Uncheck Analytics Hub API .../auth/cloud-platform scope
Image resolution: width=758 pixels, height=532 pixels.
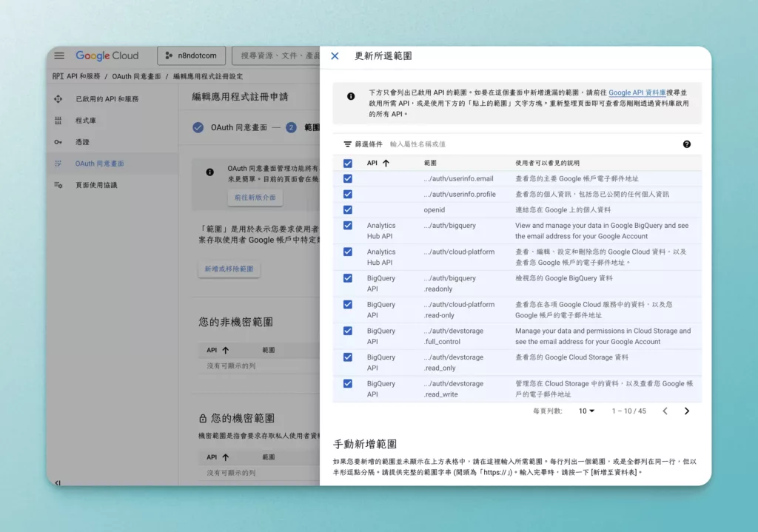pos(348,252)
